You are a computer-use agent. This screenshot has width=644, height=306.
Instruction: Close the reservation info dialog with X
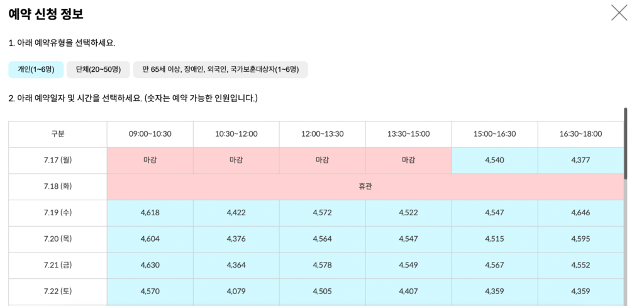[x=619, y=13]
